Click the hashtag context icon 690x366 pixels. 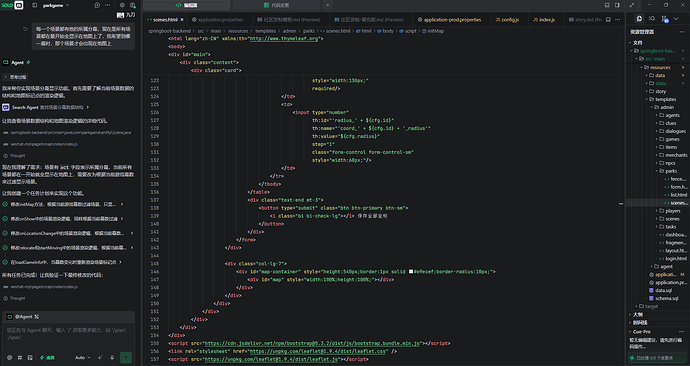click(x=19, y=358)
